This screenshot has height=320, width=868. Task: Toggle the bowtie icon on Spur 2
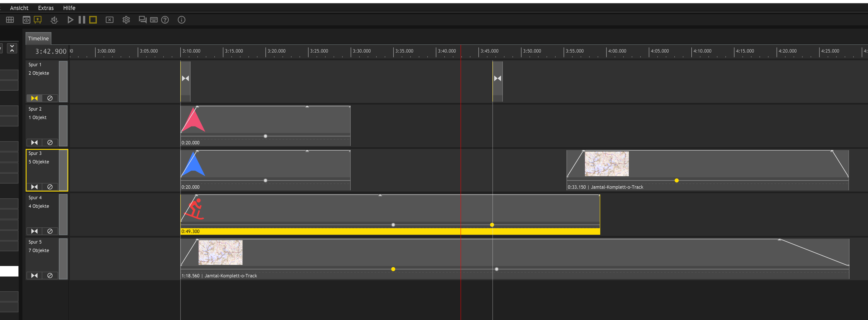tap(34, 143)
